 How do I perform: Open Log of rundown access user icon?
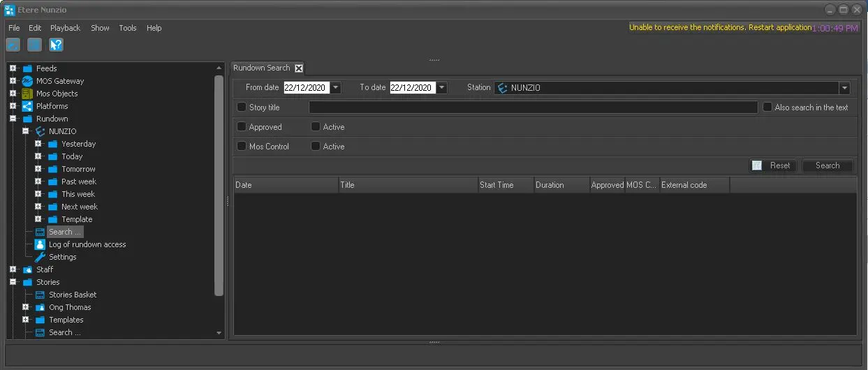tap(40, 244)
